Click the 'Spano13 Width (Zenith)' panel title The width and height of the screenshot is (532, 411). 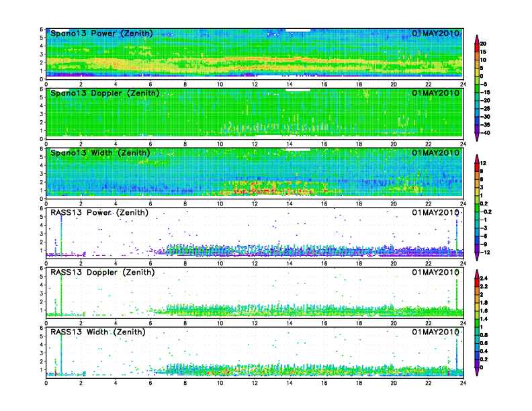coord(101,153)
